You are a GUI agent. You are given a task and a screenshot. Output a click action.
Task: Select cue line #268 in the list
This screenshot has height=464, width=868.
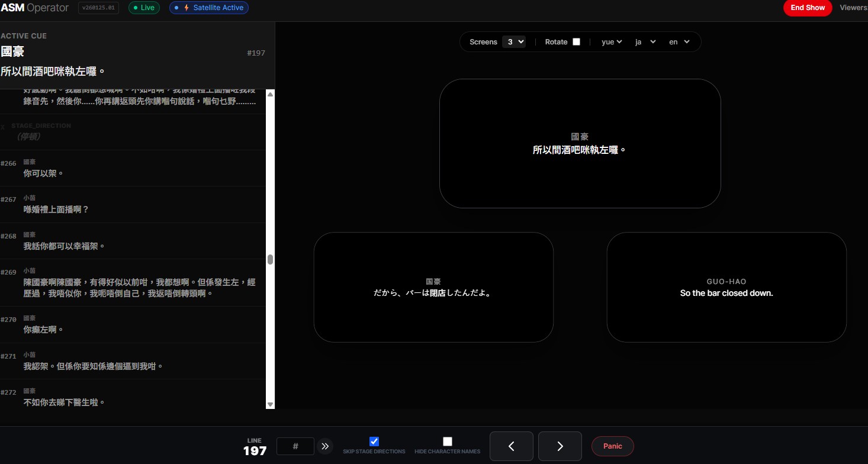(x=133, y=241)
